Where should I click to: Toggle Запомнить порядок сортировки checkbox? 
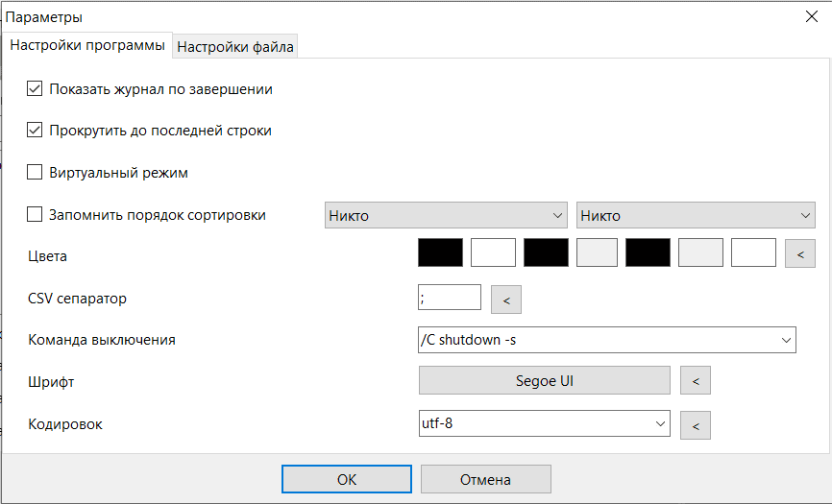pos(36,215)
